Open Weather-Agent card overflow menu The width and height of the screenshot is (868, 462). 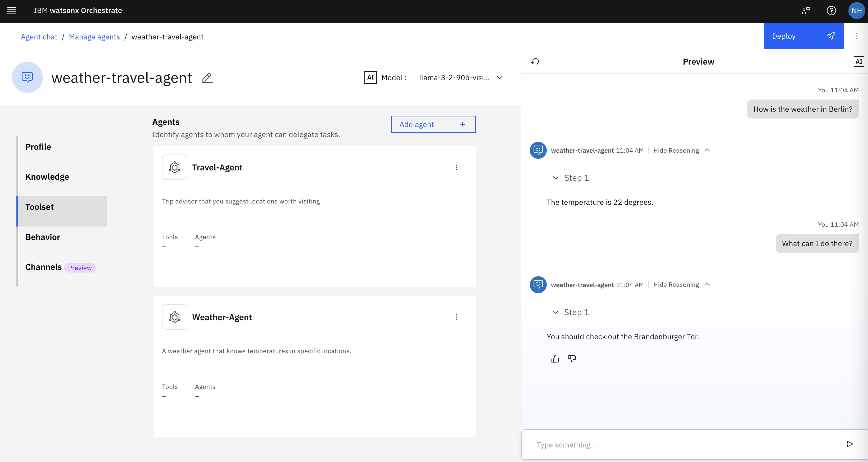point(456,317)
